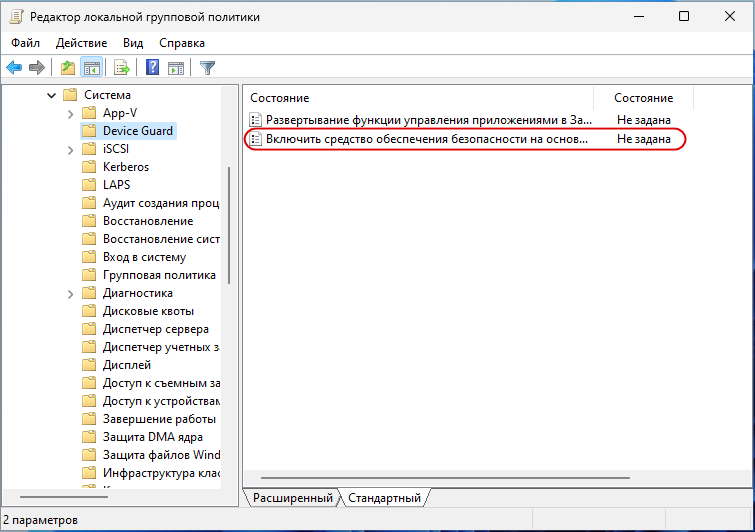Expand the iSCSI folder node

click(70, 150)
